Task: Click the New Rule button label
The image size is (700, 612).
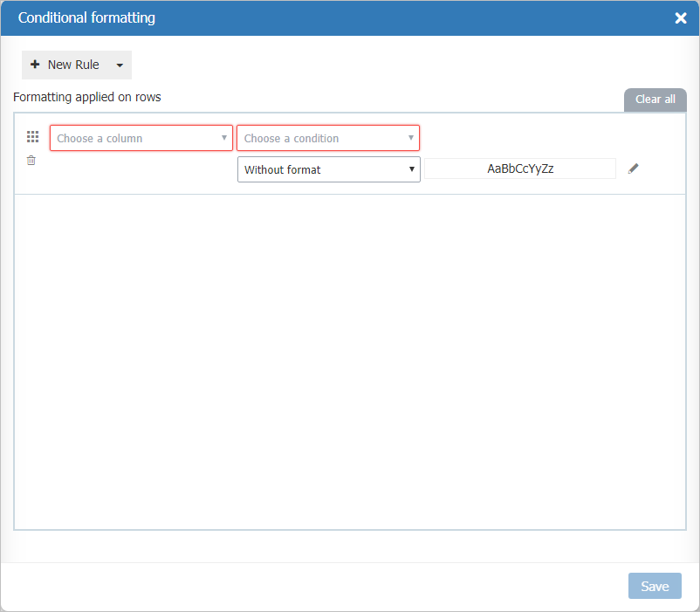Action: (x=73, y=65)
